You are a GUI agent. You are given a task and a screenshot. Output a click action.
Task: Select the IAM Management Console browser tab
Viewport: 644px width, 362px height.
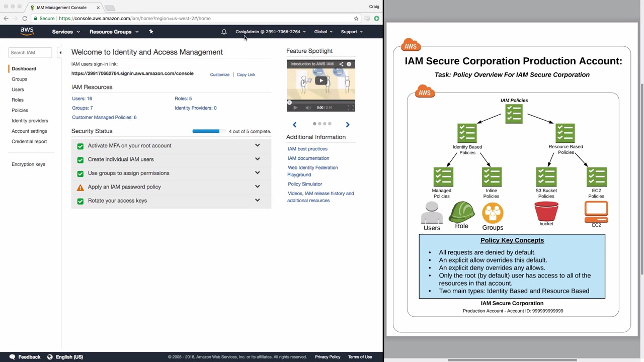coord(65,8)
